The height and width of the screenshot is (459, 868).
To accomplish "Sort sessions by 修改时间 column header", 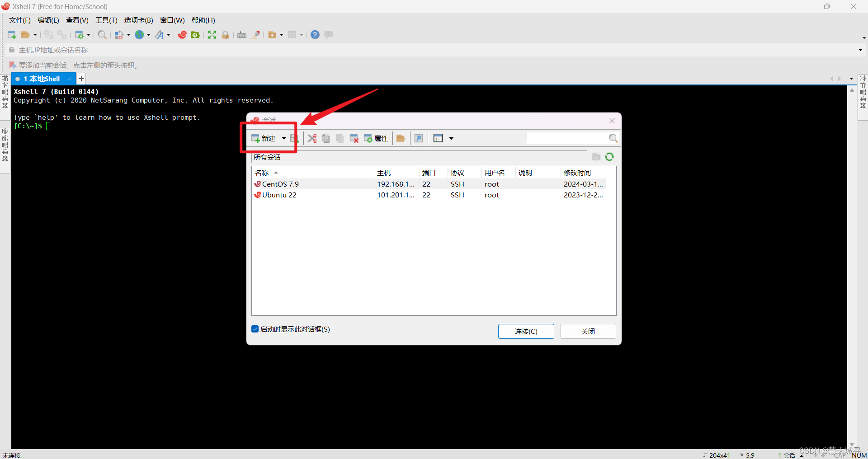I will 583,173.
